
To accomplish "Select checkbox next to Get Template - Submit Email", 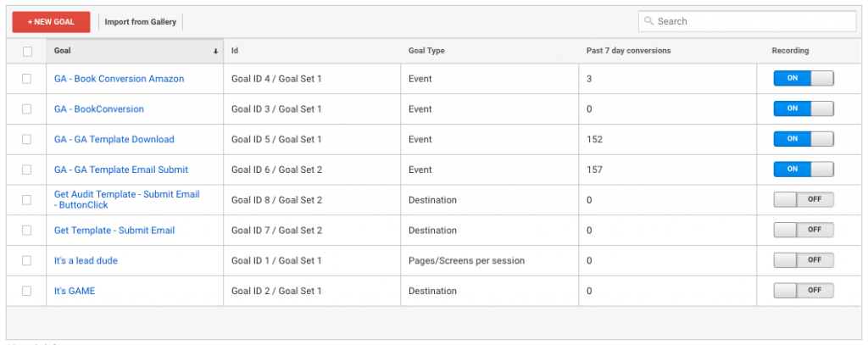I will tap(26, 231).
